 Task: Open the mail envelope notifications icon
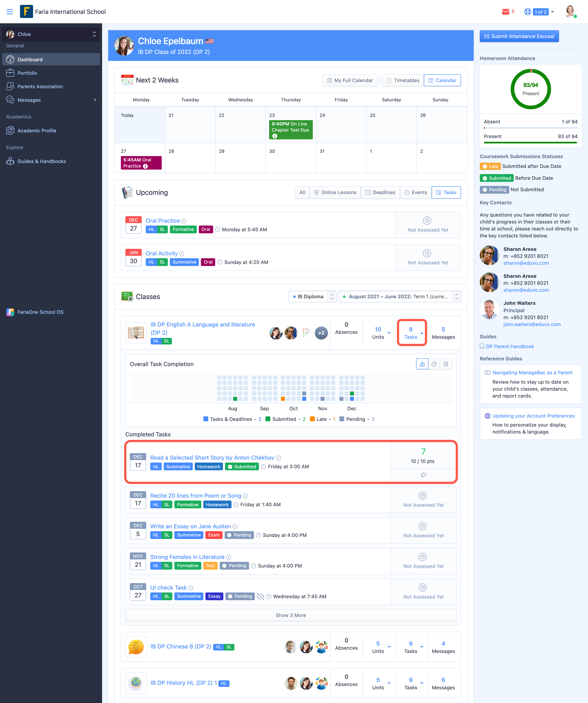coord(505,12)
